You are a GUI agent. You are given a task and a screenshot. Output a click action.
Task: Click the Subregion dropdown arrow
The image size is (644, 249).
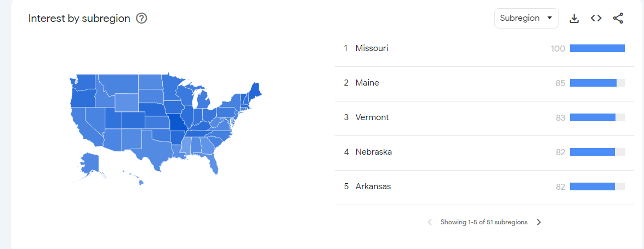[550, 18]
